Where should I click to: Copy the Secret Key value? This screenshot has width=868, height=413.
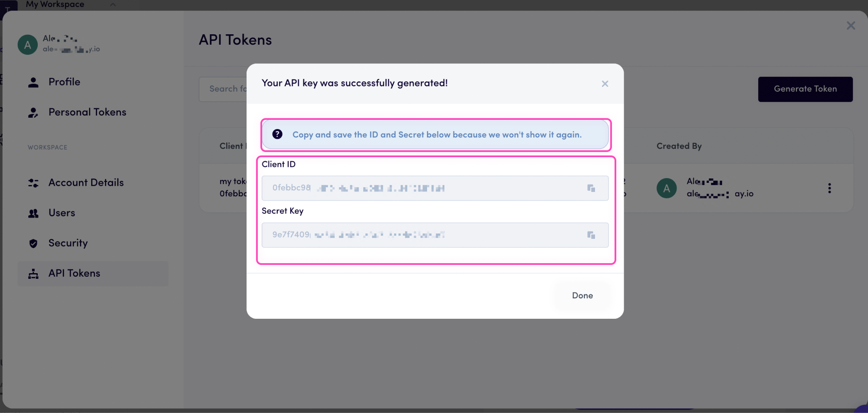pos(591,235)
